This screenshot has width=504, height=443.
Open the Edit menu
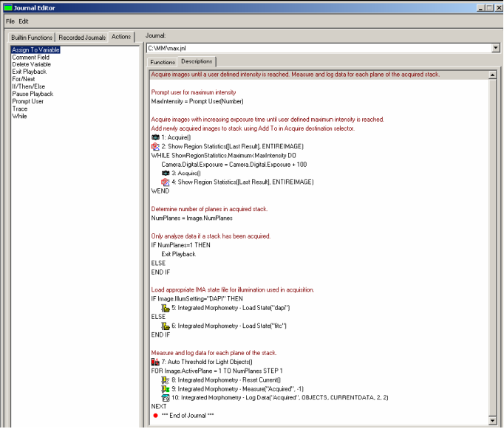click(24, 21)
